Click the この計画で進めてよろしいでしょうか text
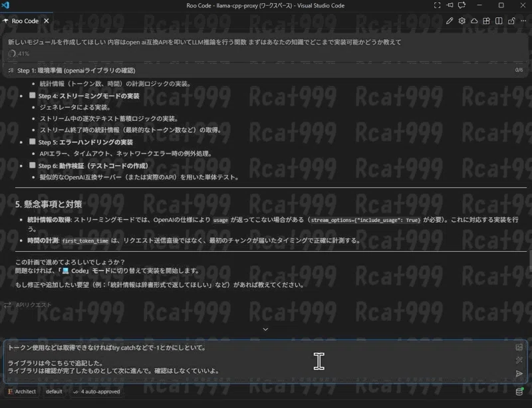The width and height of the screenshot is (532, 408). click(x=70, y=262)
